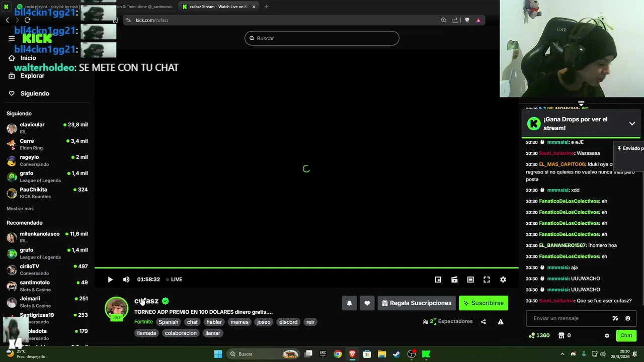Open Jeimarii's recommended channel
This screenshot has height=362, width=644.
tap(47, 302)
